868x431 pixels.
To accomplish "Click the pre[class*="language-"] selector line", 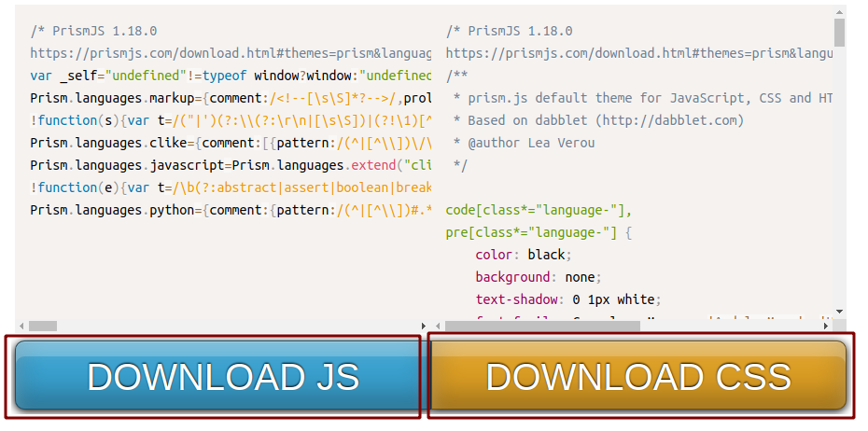I will tap(539, 232).
